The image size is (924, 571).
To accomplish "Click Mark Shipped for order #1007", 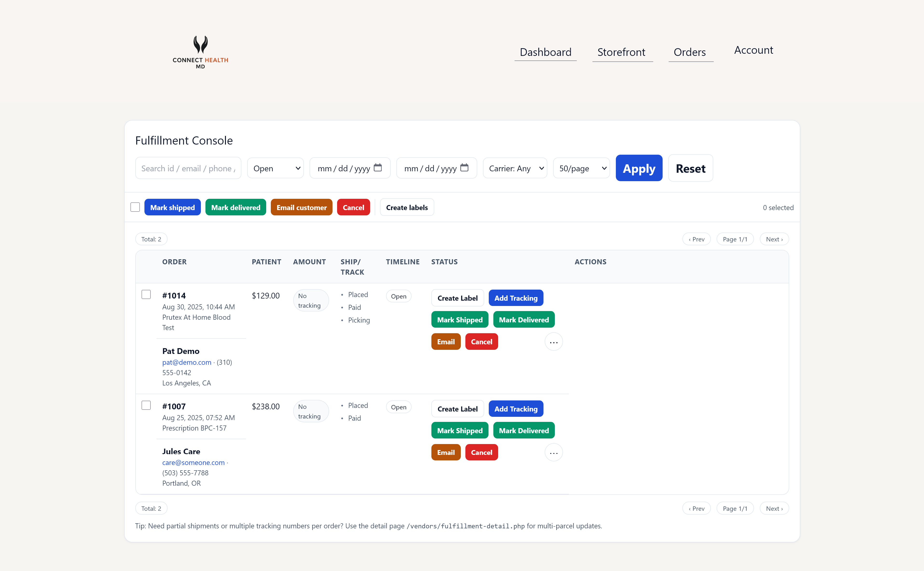I will pyautogui.click(x=460, y=430).
